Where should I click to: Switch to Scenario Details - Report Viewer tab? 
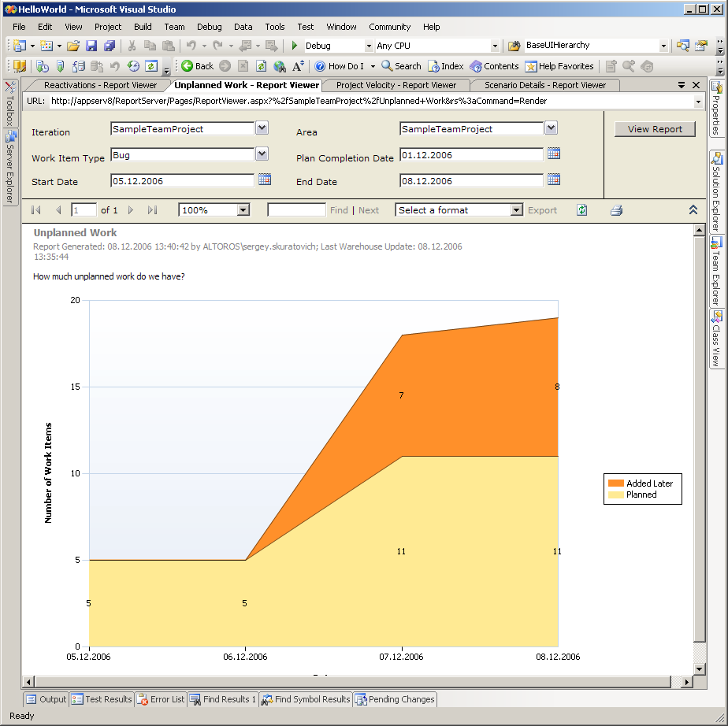click(x=545, y=85)
